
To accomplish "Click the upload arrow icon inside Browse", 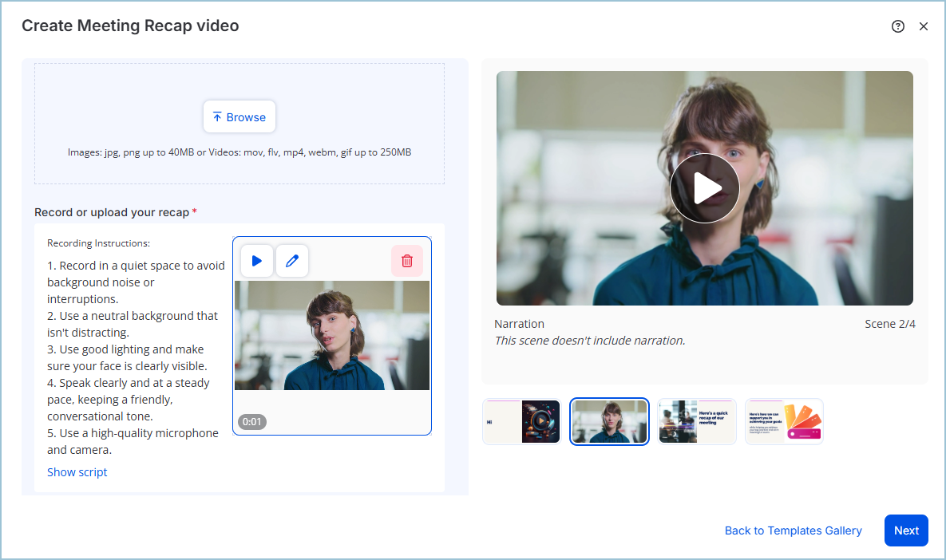I will 216,116.
